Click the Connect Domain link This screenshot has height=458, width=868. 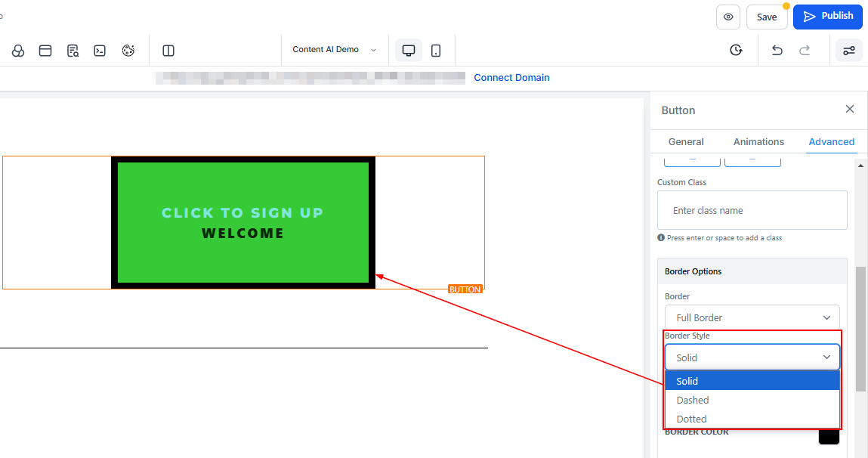pyautogui.click(x=511, y=78)
